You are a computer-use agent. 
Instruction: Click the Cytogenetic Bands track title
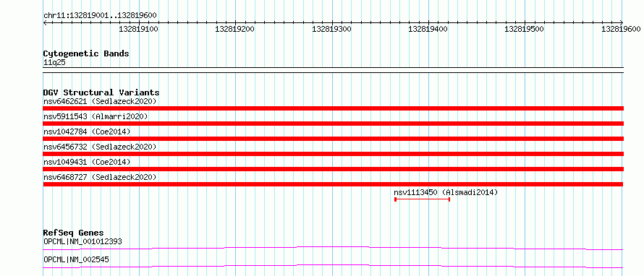(86, 53)
